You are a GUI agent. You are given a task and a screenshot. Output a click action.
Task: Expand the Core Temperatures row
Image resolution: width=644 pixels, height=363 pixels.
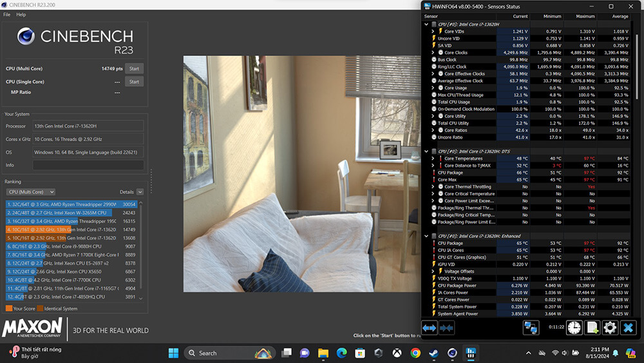pyautogui.click(x=433, y=158)
